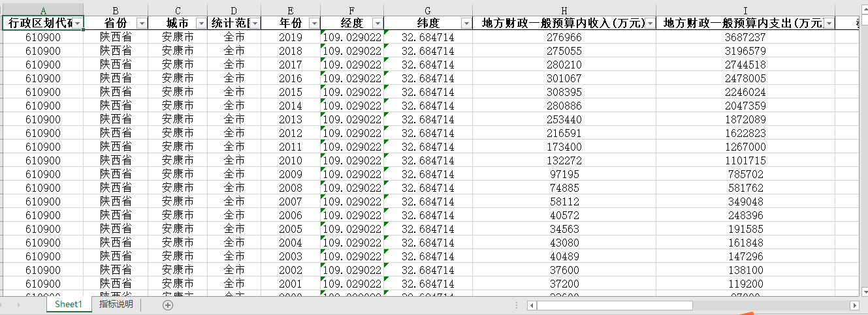This screenshot has width=868, height=315.
Task: Select year cell 2010
Action: [290, 160]
